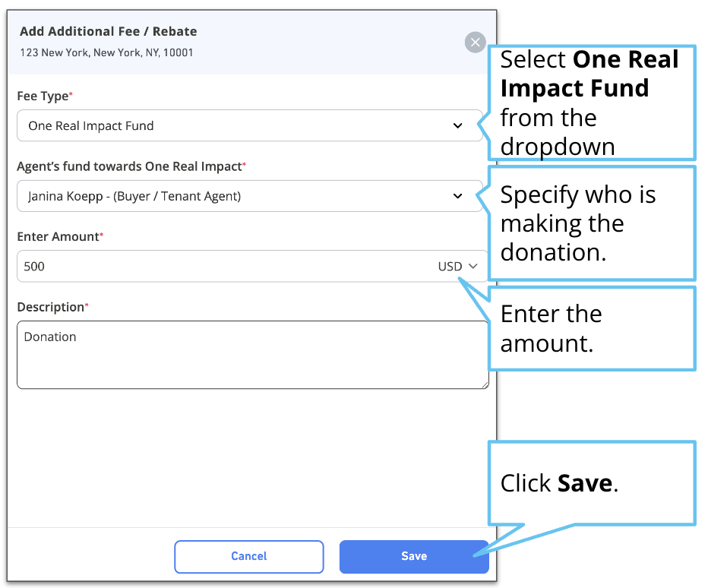Close the Add Additional Fee dialog
Image resolution: width=708 pixels, height=588 pixels.
[x=475, y=42]
